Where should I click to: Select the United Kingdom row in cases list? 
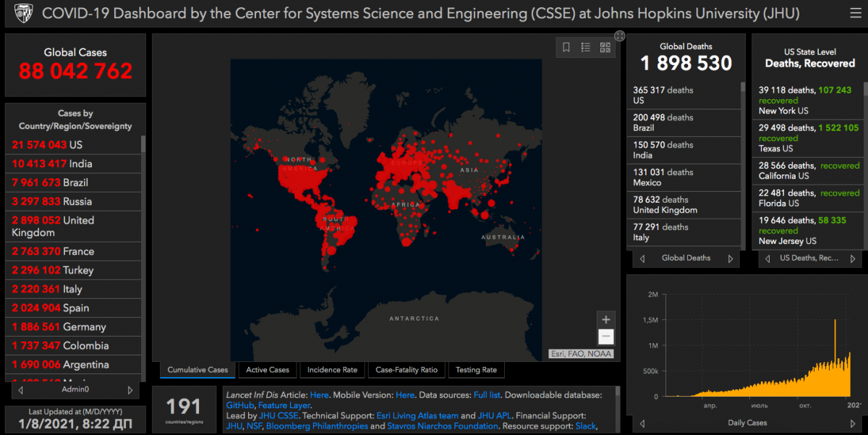[73, 227]
